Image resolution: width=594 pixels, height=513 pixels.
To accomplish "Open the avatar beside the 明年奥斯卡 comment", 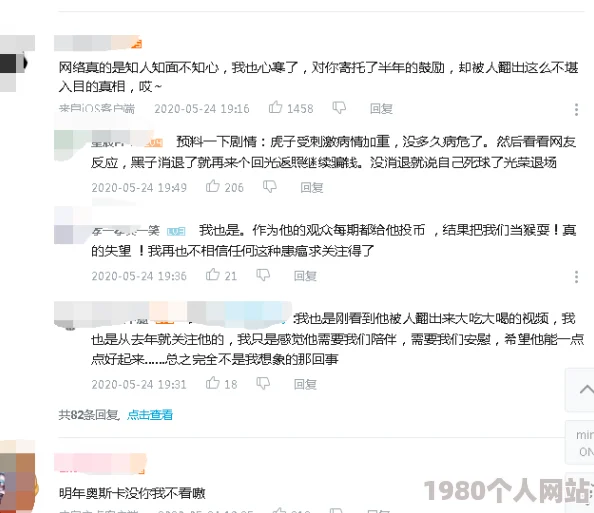I will click(x=17, y=476).
